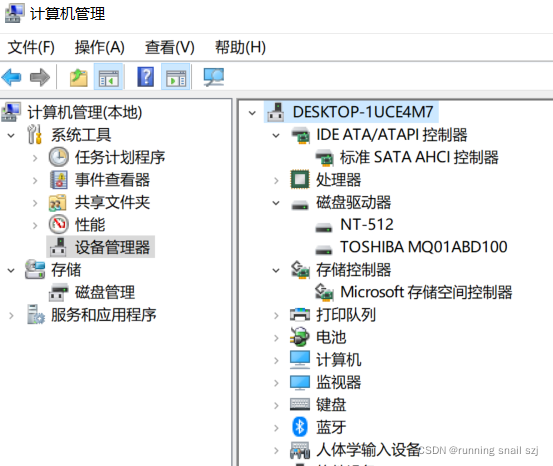Expand the 计算机 category in device list
Screen dimensions: 553x466
[276, 361]
